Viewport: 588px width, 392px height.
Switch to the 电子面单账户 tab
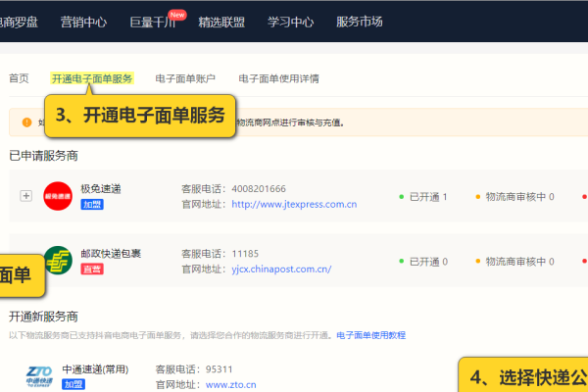tap(185, 78)
